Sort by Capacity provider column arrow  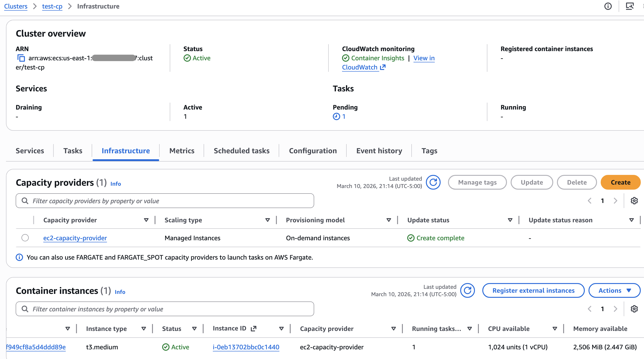tap(146, 220)
